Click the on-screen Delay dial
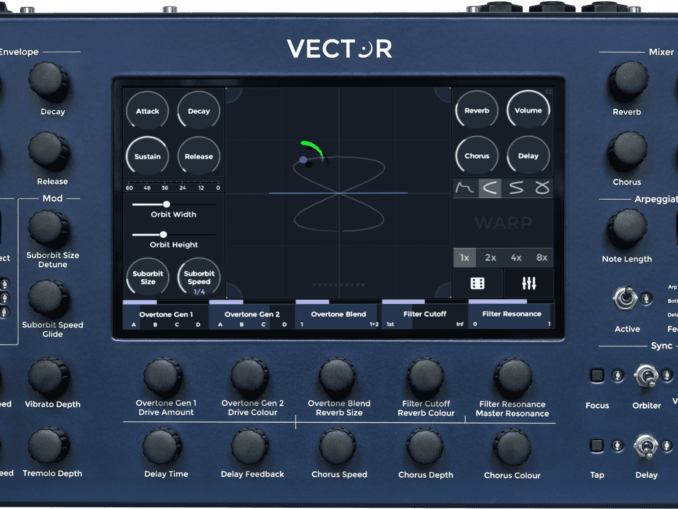This screenshot has width=678, height=509. point(528,156)
